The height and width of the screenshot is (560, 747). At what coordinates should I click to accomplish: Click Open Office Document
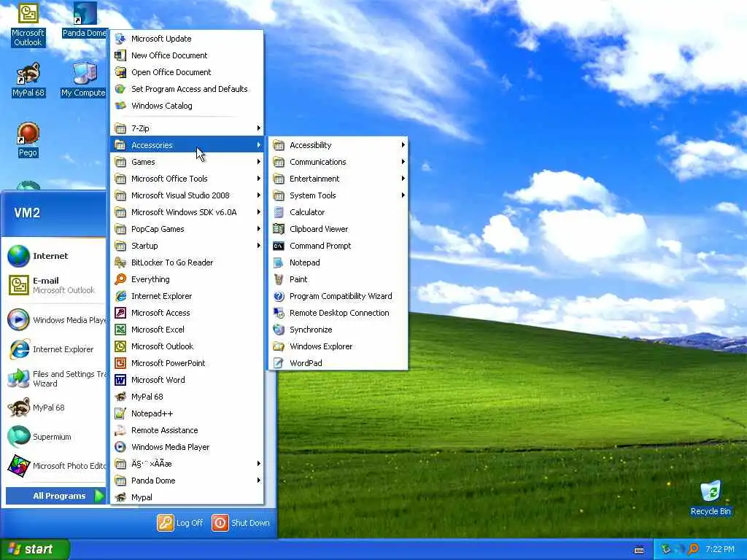[187, 72]
